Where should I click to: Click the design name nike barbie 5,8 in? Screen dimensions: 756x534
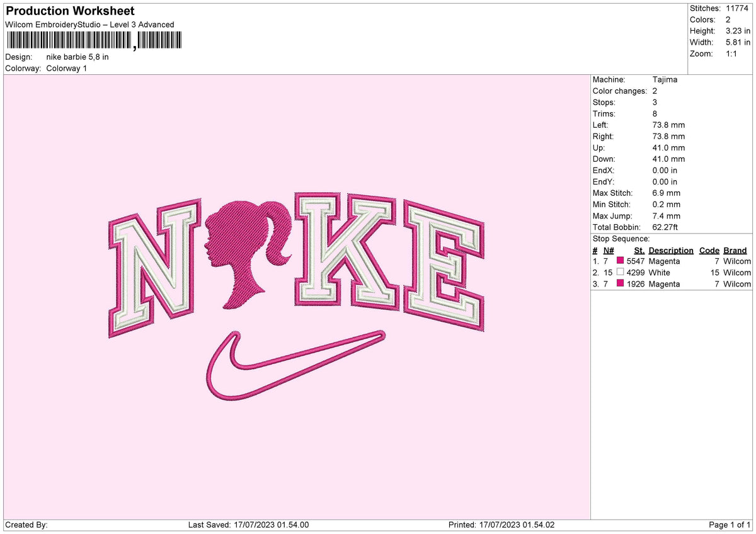(x=77, y=57)
